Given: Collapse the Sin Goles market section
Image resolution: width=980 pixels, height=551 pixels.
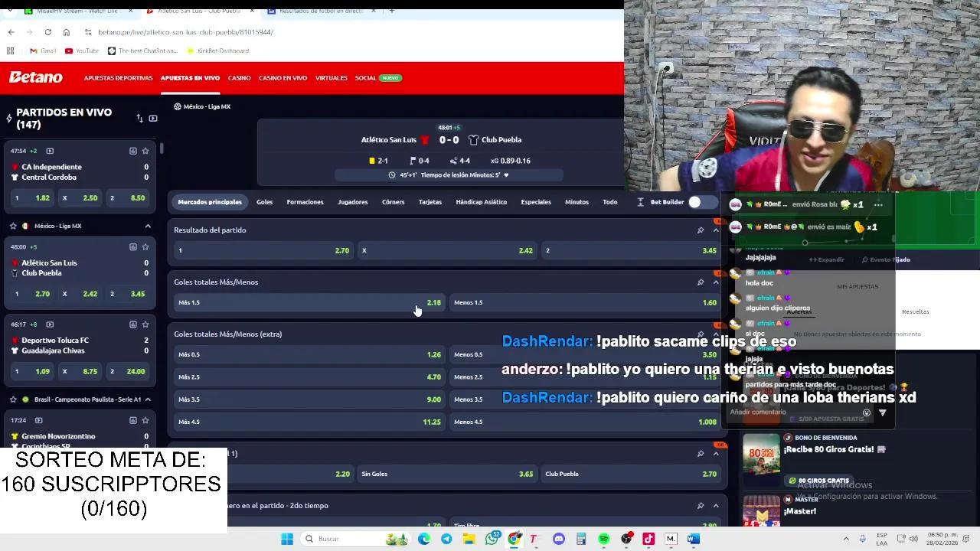Looking at the screenshot, I should [716, 454].
